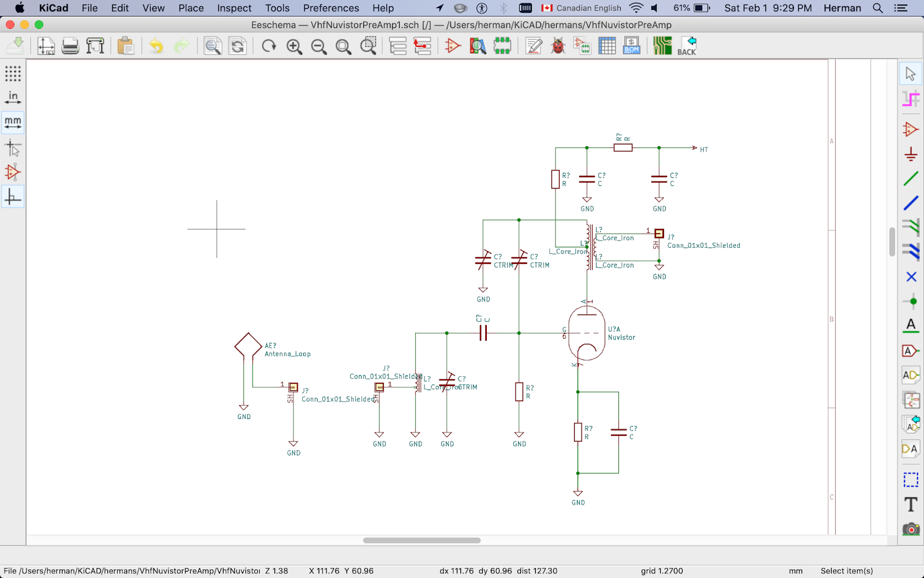The image size is (924, 578).
Task: Open the page settings tool
Action: pos(46,46)
